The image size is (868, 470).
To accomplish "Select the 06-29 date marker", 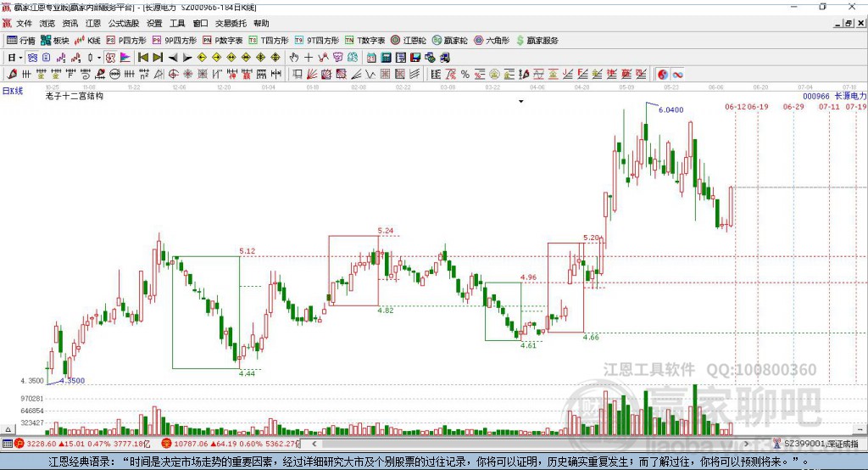I will point(793,106).
